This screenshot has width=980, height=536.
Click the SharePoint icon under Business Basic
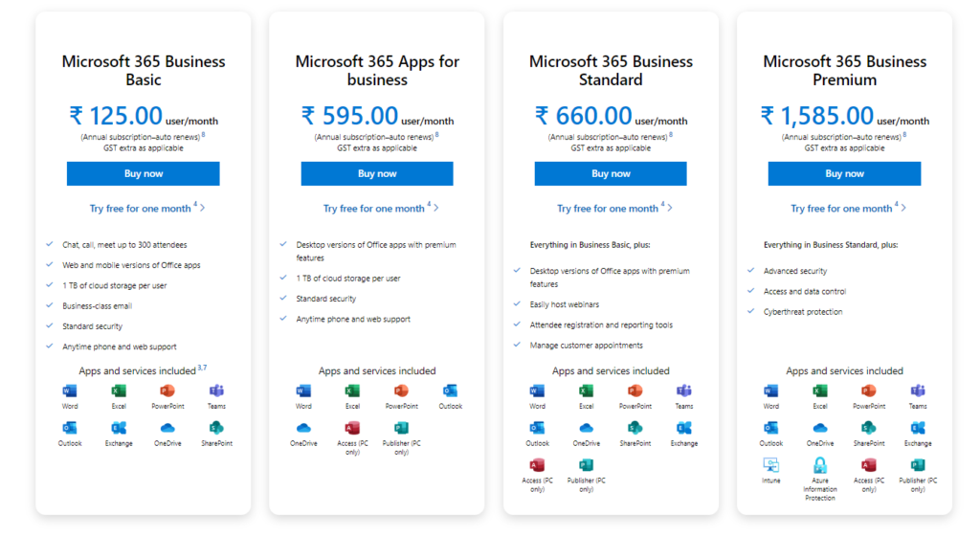coord(216,428)
